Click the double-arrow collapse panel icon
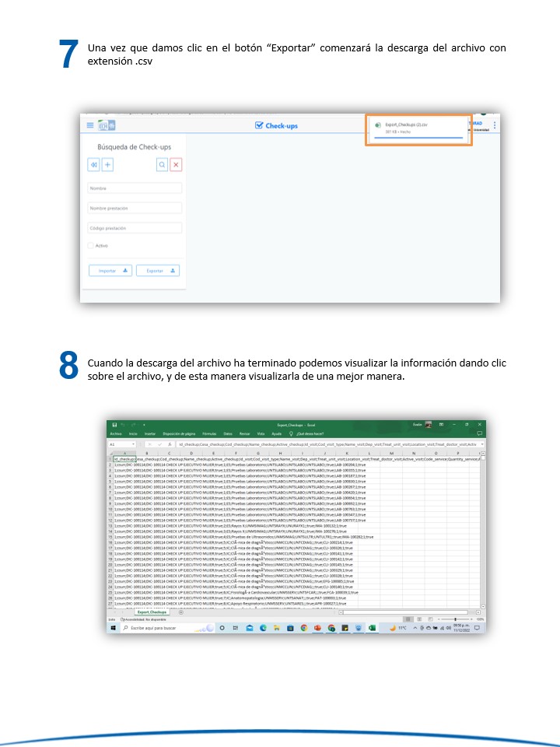Viewport: 560px width, 747px height. (93, 164)
